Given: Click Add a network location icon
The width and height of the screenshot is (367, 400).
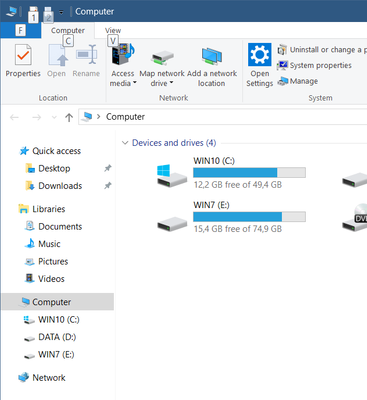Looking at the screenshot, I should pos(212,56).
